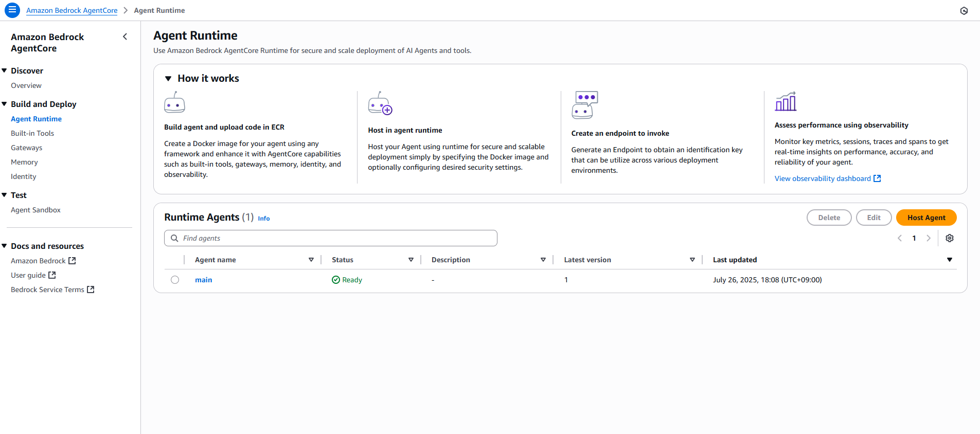
Task: Click the Info link beside Runtime Agents
Action: pos(264,219)
